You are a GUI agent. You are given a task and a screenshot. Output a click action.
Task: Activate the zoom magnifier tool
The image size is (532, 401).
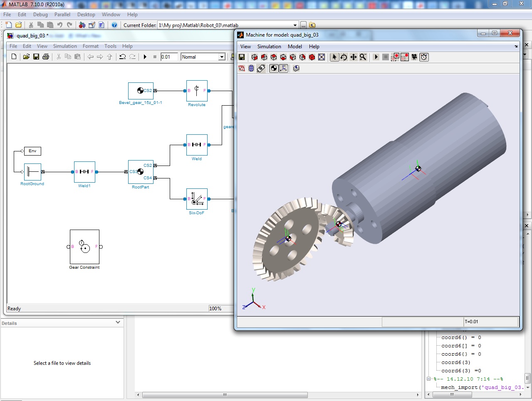pos(363,57)
